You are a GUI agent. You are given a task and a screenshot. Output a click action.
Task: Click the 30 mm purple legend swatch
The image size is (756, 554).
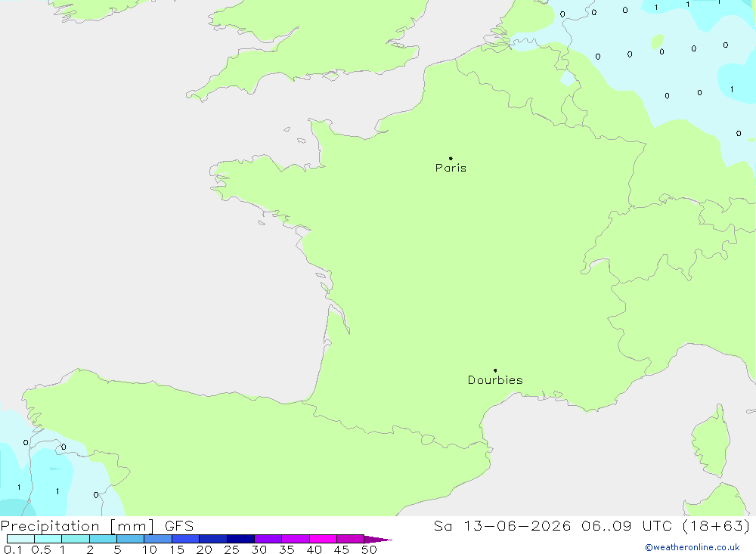click(268, 539)
